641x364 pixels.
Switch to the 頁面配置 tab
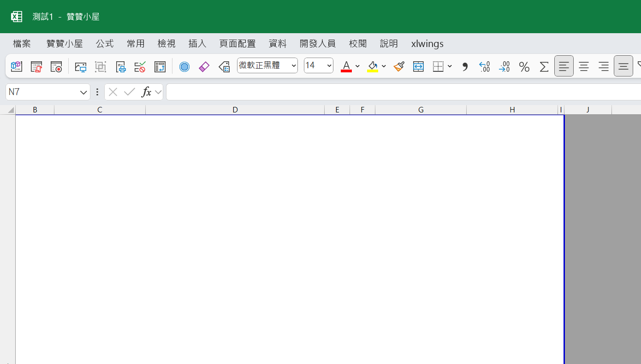click(x=237, y=44)
